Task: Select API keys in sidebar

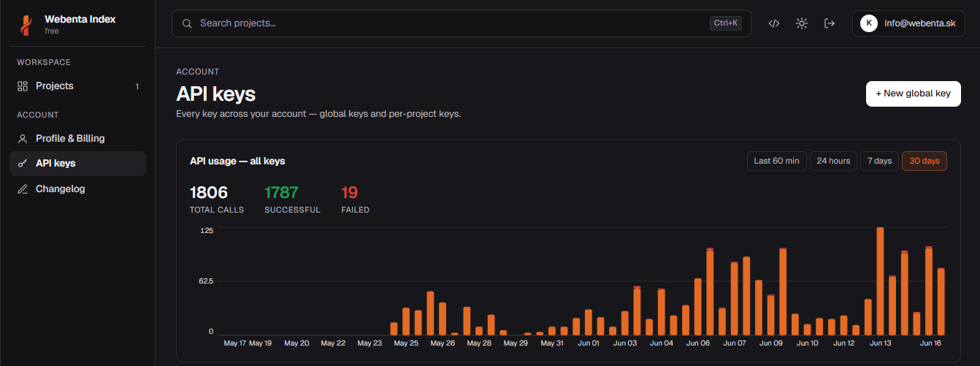Action: (x=77, y=164)
